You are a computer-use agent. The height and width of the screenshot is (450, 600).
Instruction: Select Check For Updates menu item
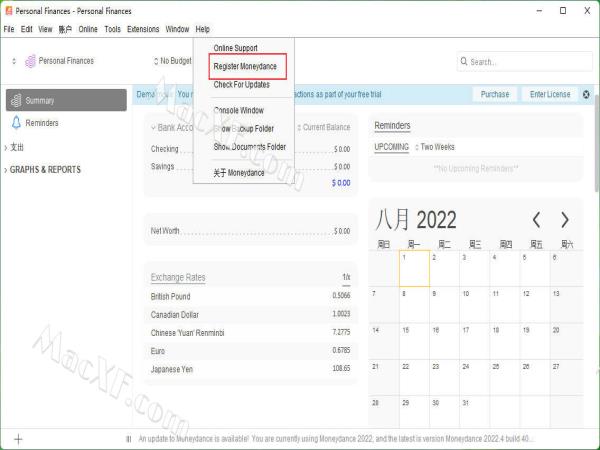pos(241,85)
